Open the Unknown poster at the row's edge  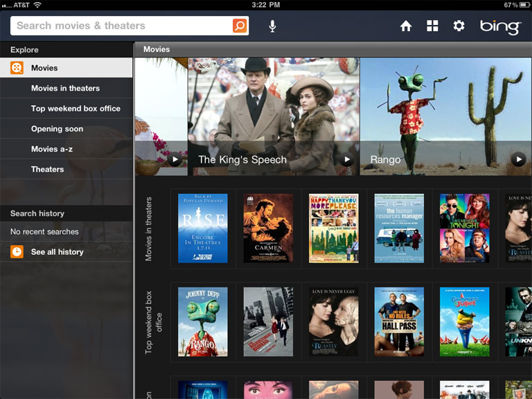pyautogui.click(x=518, y=322)
